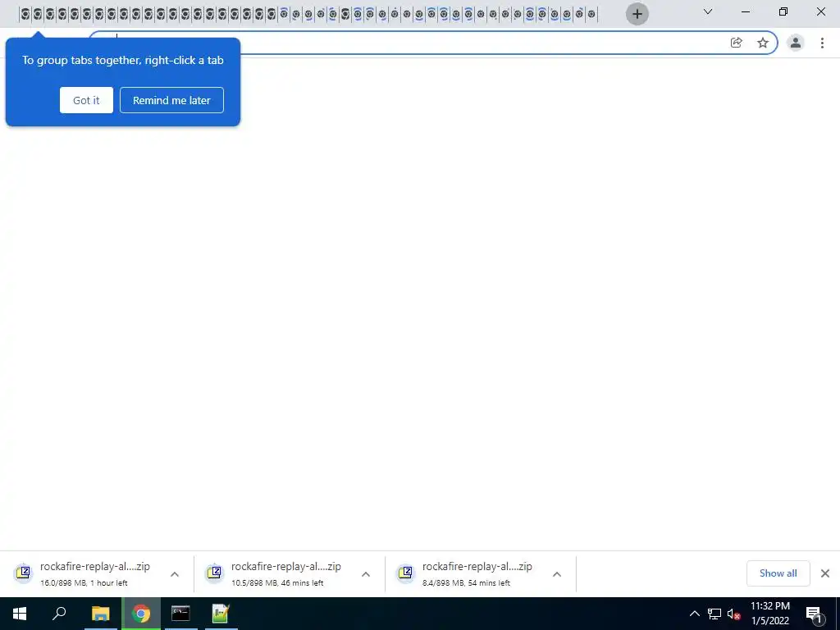Open a new tab with plus button

pyautogui.click(x=637, y=14)
